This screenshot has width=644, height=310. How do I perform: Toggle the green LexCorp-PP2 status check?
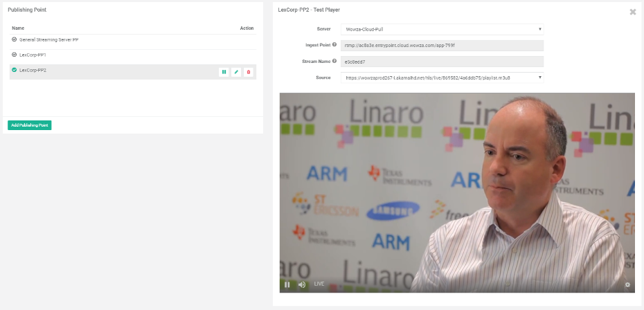click(15, 70)
